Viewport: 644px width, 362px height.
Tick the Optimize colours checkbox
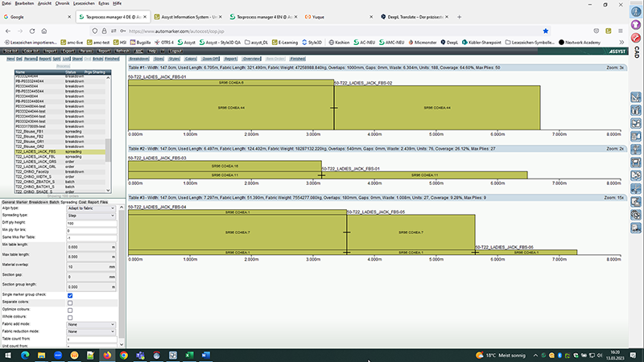(70, 310)
